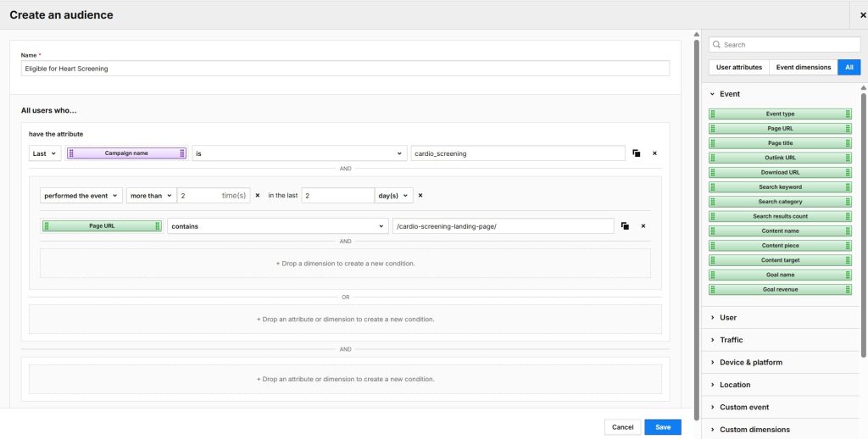Viewport: 868px width, 439px height.
Task: Save the audience
Action: [x=662, y=427]
